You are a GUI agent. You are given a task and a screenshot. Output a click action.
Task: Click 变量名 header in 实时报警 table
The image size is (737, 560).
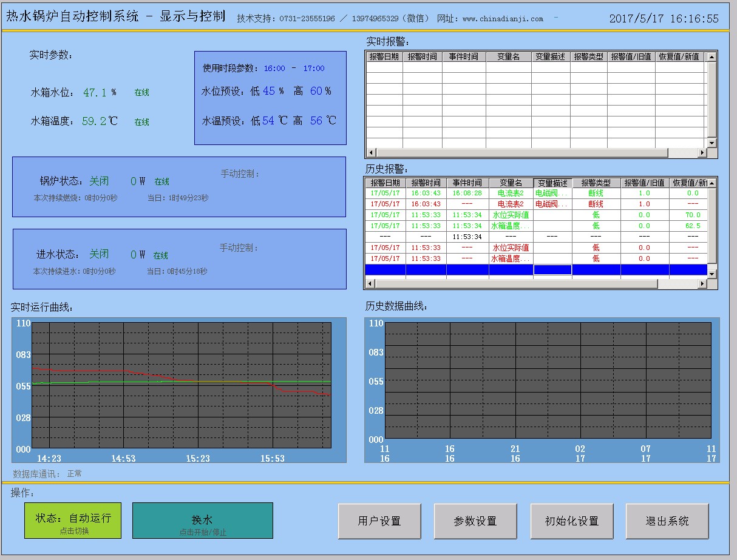(x=508, y=56)
